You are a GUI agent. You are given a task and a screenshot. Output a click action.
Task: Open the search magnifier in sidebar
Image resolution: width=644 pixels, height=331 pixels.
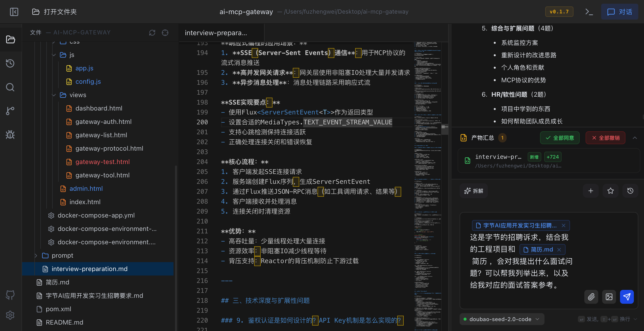pos(10,87)
